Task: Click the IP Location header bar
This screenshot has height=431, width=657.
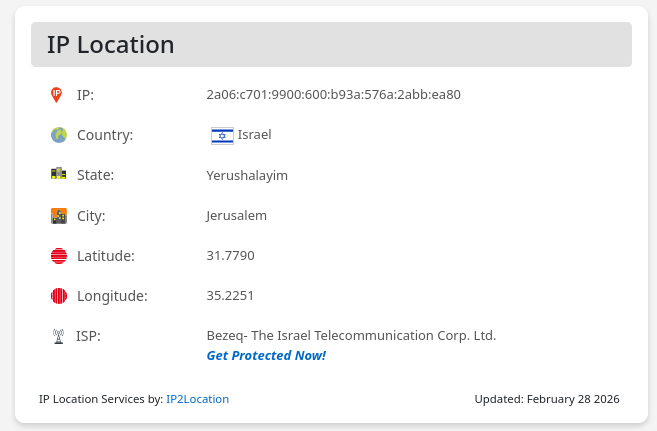Action: click(331, 45)
